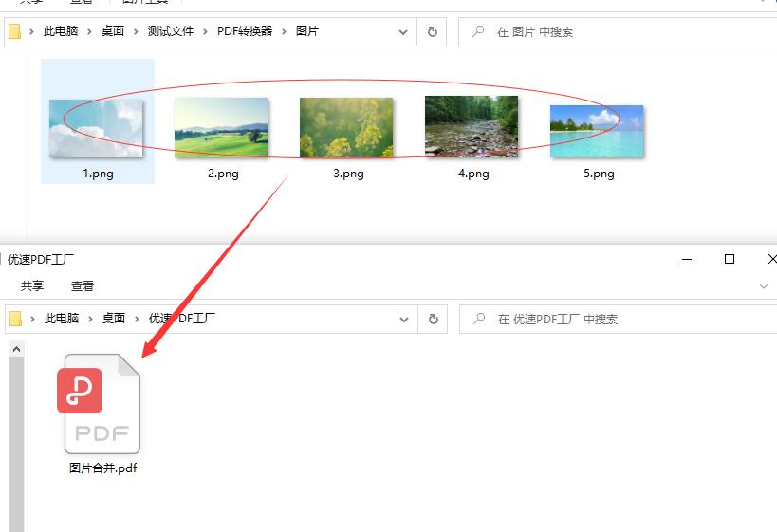Screen dimensions: 777x532
Task: Maximize the 优速PDF工厂 window
Action: point(730,259)
